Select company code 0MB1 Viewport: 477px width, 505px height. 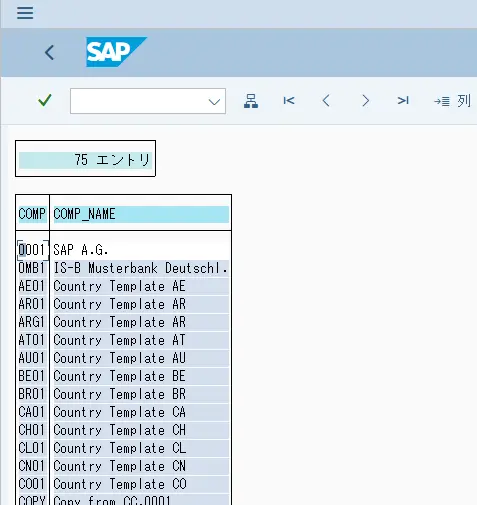[32, 268]
